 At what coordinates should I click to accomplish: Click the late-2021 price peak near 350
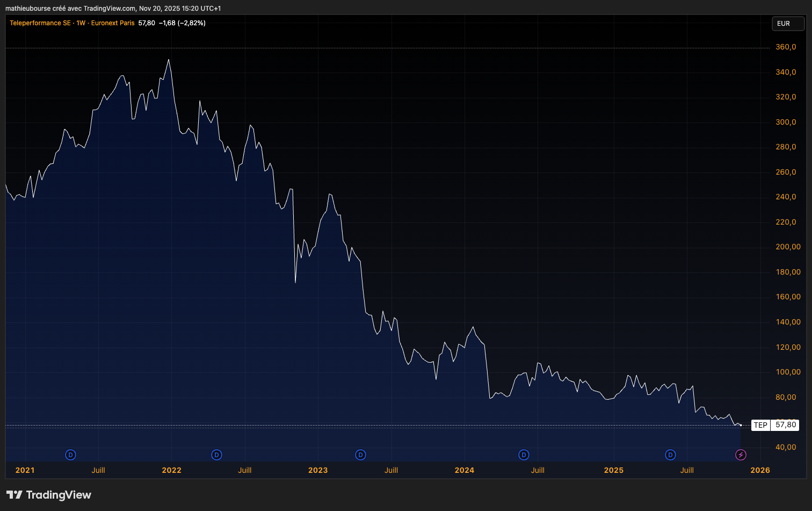pos(169,60)
